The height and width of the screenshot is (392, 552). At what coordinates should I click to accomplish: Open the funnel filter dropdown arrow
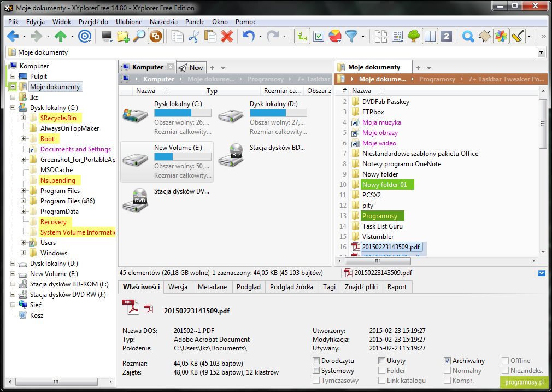point(363,36)
